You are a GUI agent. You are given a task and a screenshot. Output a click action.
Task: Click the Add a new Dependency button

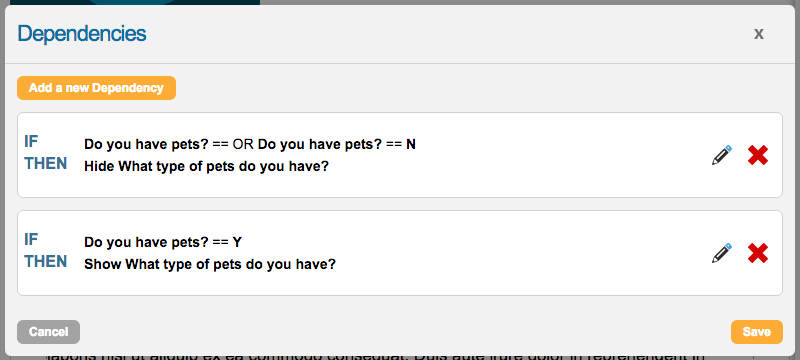(x=96, y=88)
